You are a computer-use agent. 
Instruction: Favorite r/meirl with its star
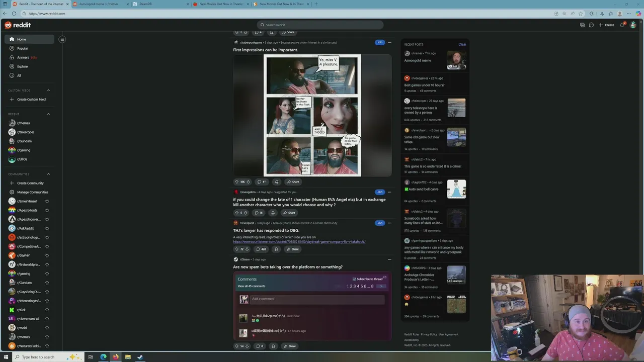[x=47, y=328]
